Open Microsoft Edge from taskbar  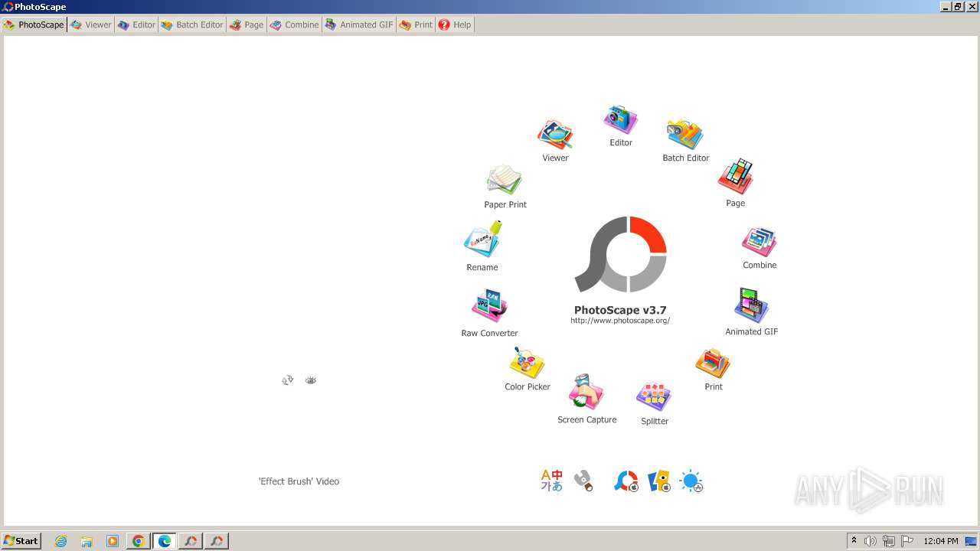(x=165, y=541)
